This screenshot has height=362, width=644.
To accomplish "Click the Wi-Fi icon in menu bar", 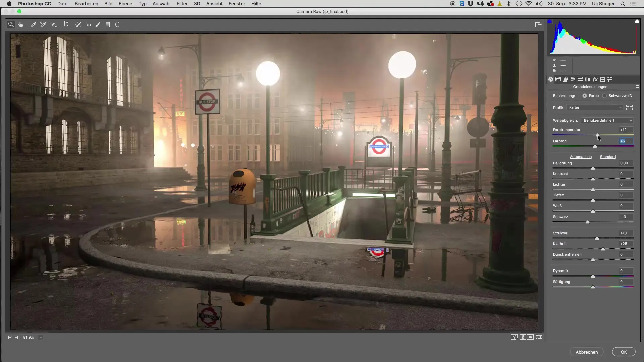I will click(x=529, y=4).
